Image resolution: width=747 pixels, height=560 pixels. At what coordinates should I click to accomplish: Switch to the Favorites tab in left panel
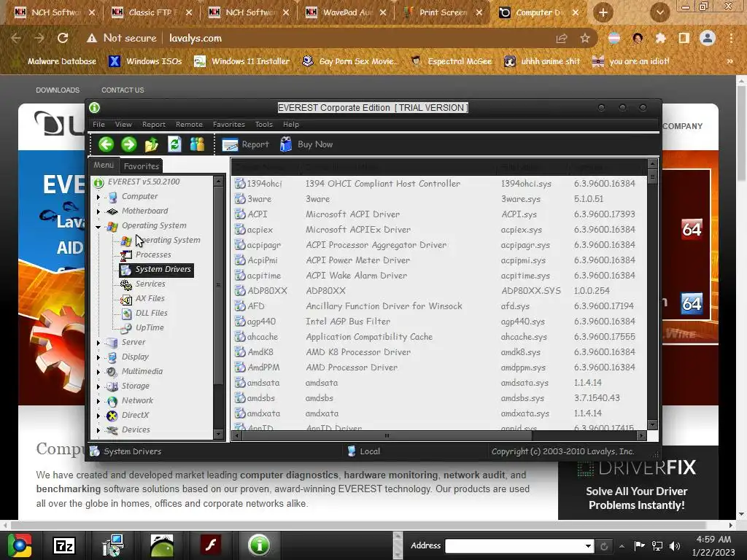[141, 166]
